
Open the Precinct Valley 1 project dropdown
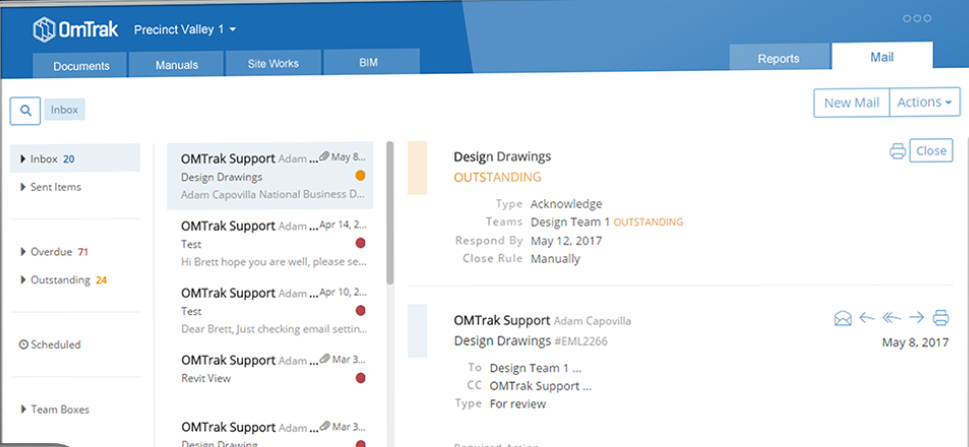coord(185,29)
